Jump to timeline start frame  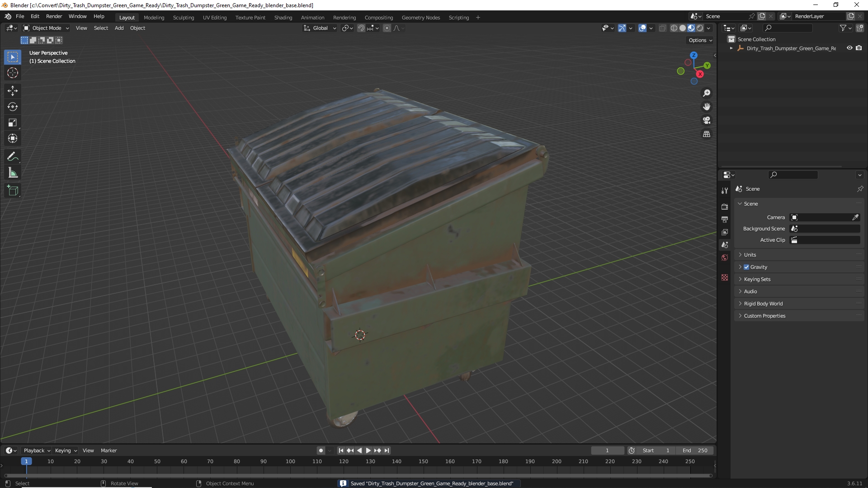click(341, 450)
